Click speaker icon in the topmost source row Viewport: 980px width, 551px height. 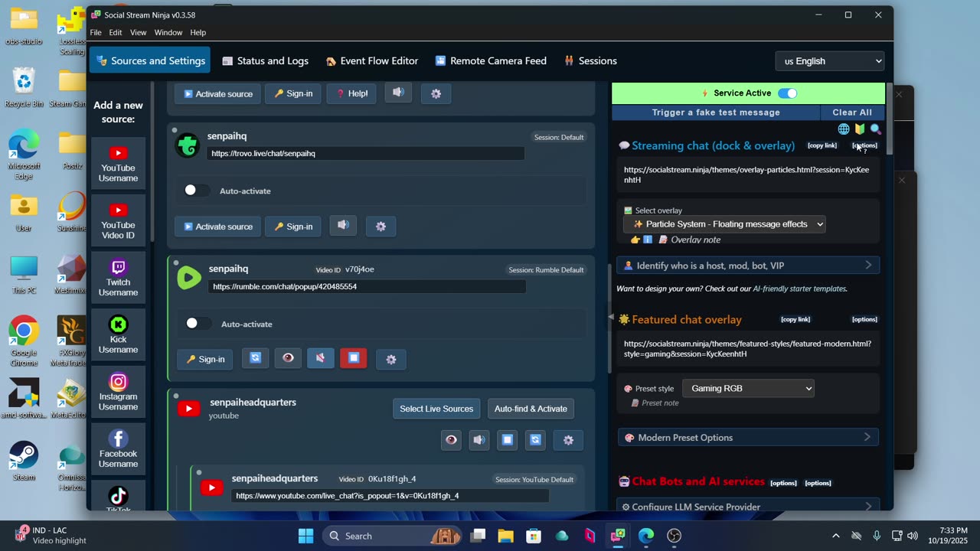[x=398, y=93]
